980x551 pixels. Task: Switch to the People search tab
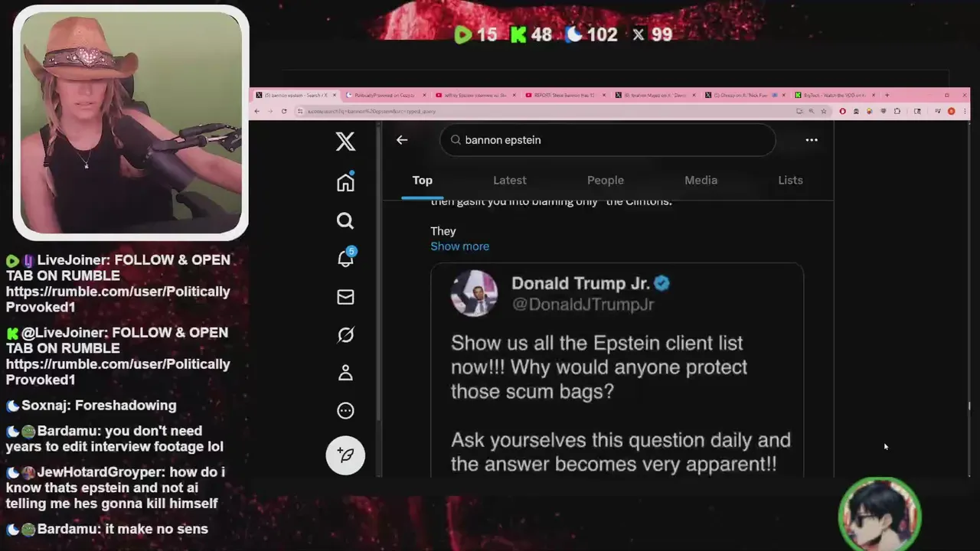[x=606, y=181]
